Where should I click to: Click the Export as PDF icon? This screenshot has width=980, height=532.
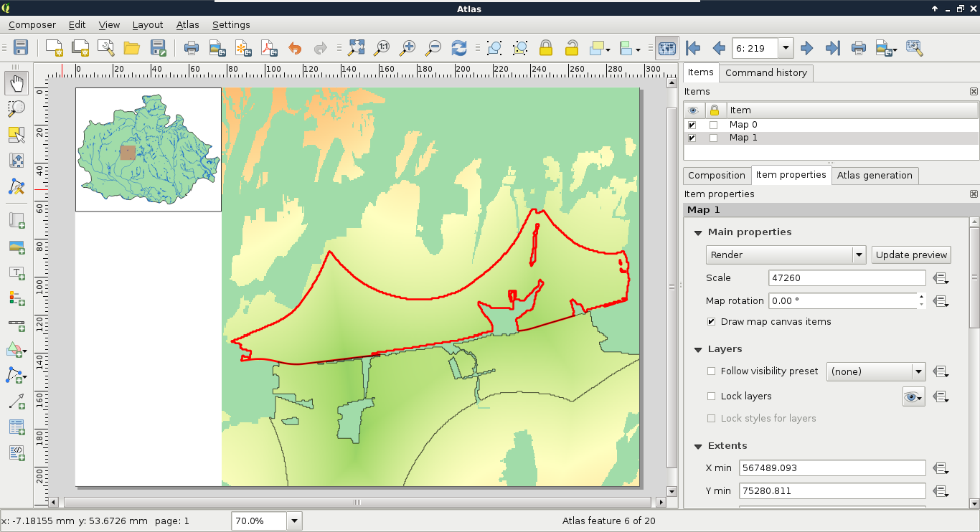coord(268,48)
